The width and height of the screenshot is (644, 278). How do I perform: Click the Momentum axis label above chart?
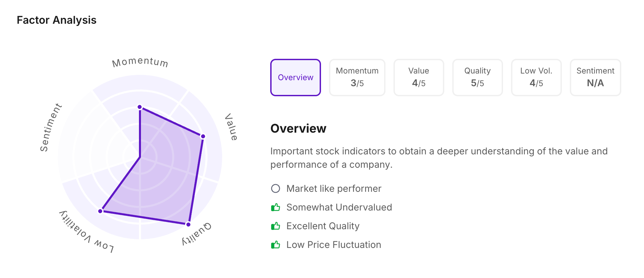click(x=140, y=62)
